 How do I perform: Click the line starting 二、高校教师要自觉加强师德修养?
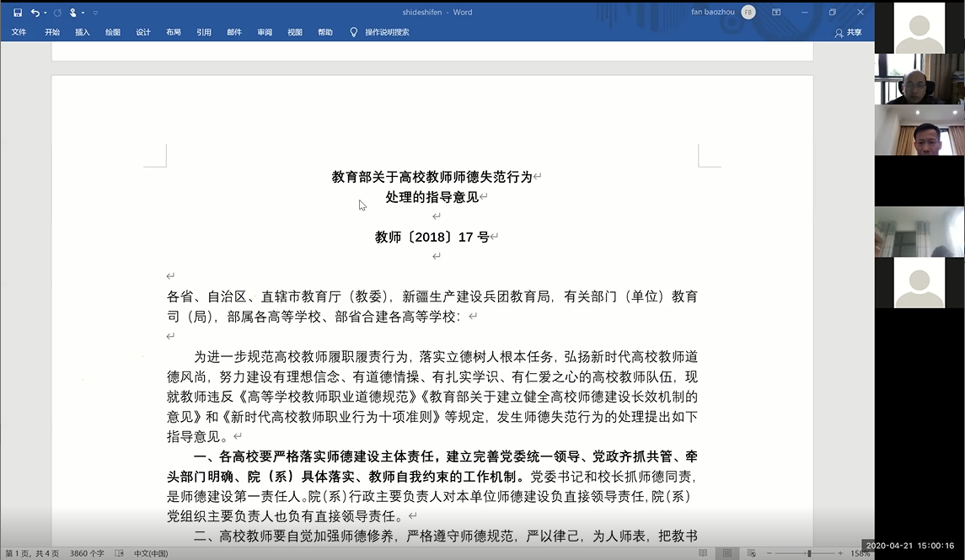pos(446,536)
